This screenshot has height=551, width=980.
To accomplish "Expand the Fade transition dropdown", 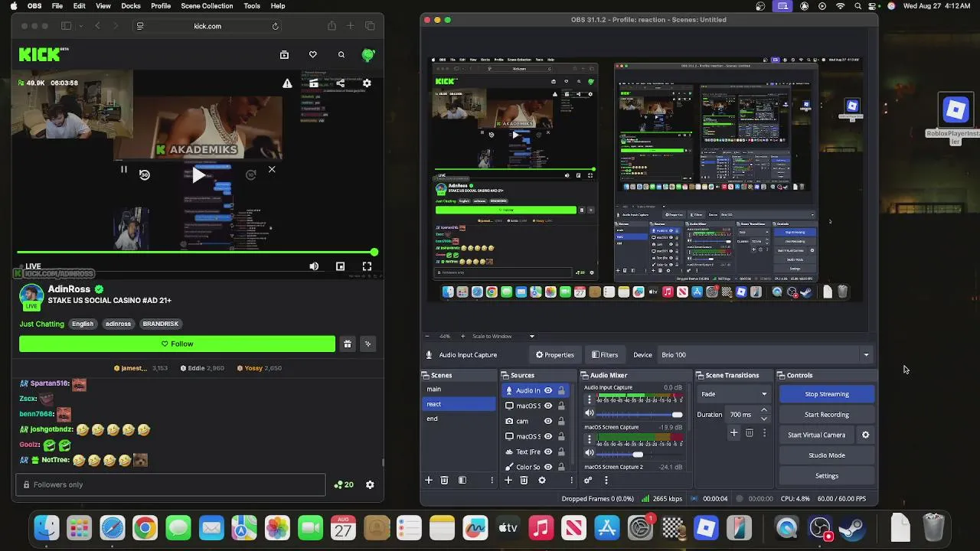I will [733, 394].
